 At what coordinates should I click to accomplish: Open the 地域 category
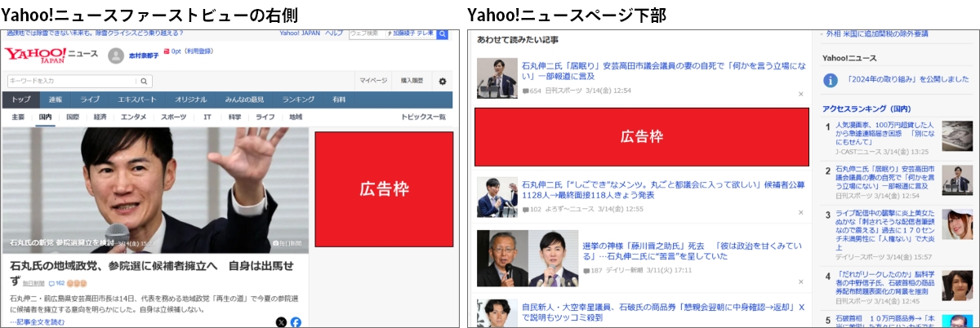tap(295, 117)
